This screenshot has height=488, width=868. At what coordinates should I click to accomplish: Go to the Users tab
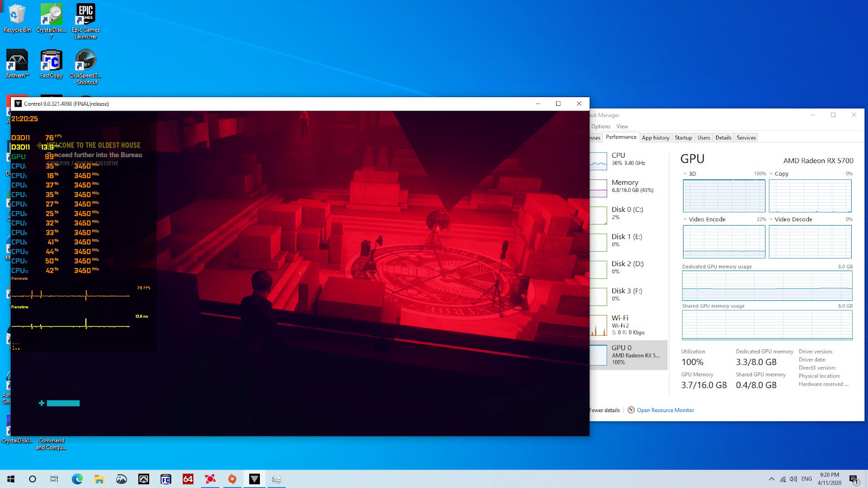pyautogui.click(x=704, y=138)
